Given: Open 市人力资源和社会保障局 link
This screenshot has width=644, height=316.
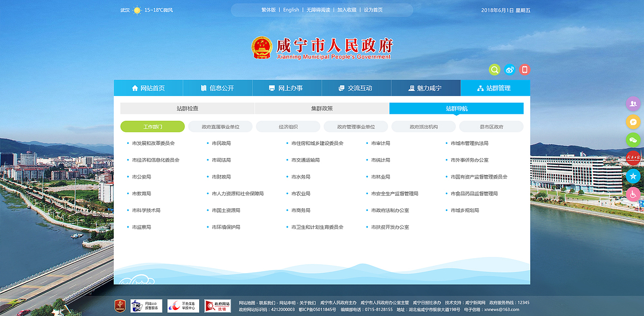Looking at the screenshot, I should click(237, 194).
